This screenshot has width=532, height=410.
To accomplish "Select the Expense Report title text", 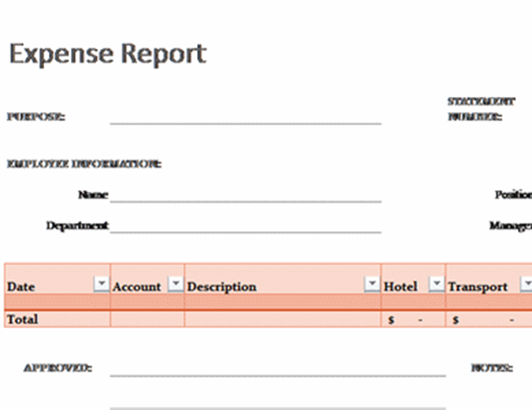I will pos(107,54).
